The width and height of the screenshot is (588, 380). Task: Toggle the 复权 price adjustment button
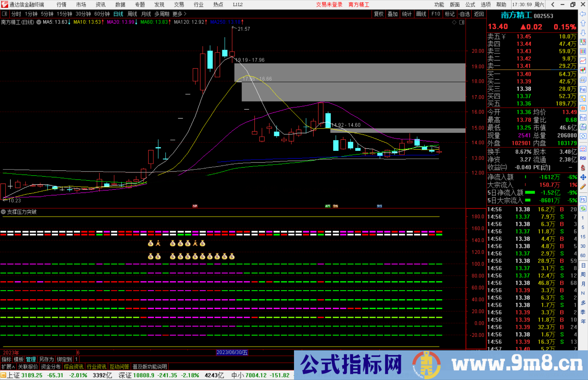tap(378, 14)
